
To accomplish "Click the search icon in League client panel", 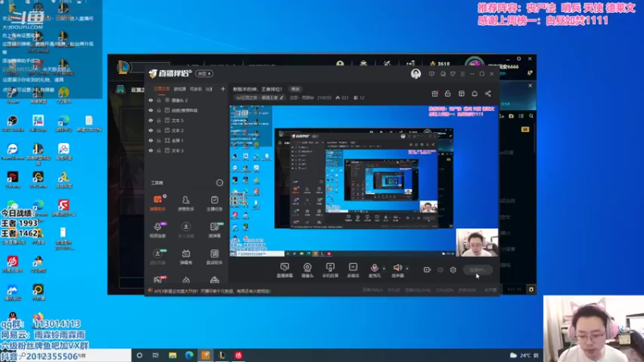I will tap(531, 116).
